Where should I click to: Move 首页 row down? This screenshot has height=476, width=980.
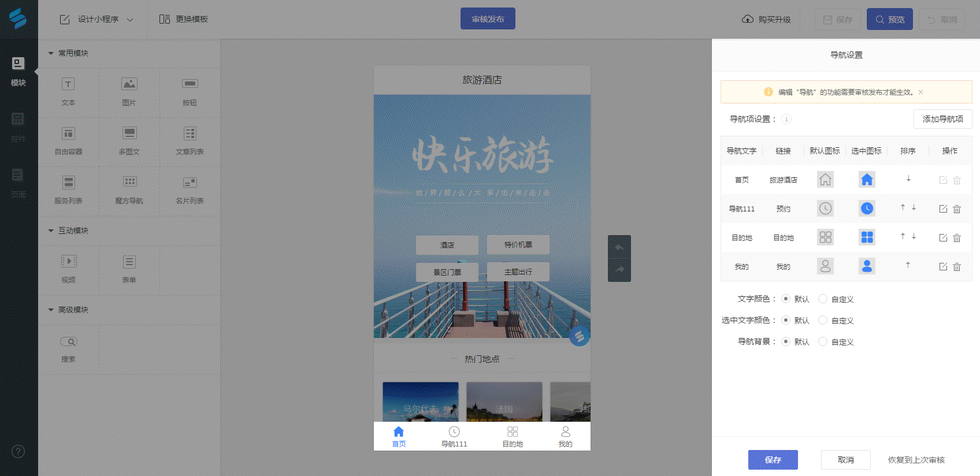pos(908,179)
